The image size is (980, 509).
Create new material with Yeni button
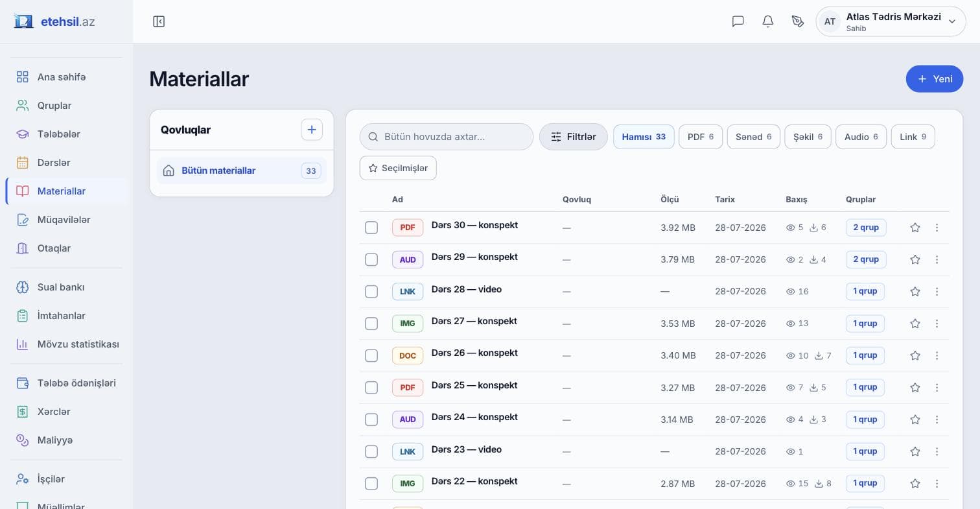coord(935,79)
